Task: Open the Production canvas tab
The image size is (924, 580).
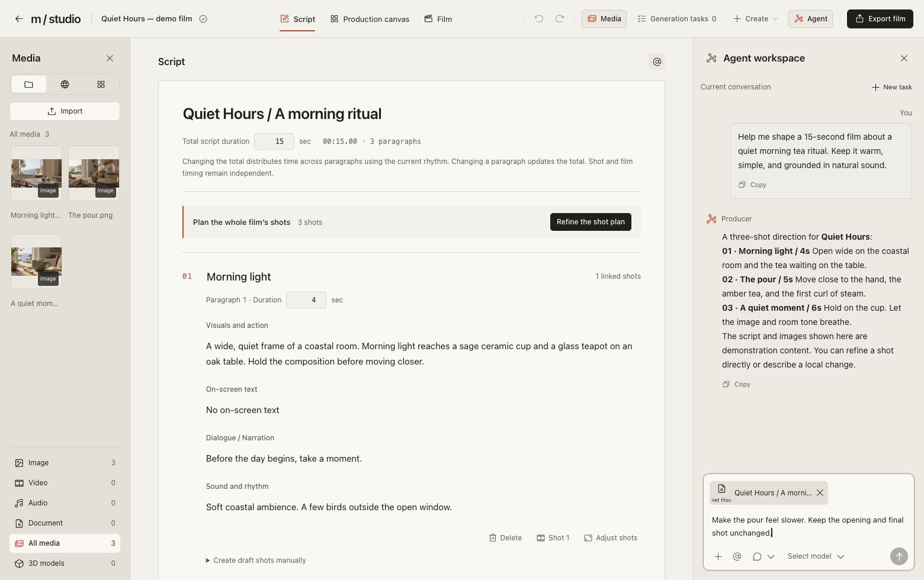Action: (x=370, y=19)
